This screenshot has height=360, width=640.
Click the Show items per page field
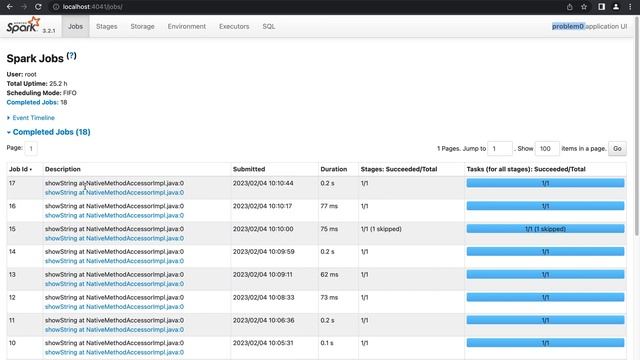(547, 149)
